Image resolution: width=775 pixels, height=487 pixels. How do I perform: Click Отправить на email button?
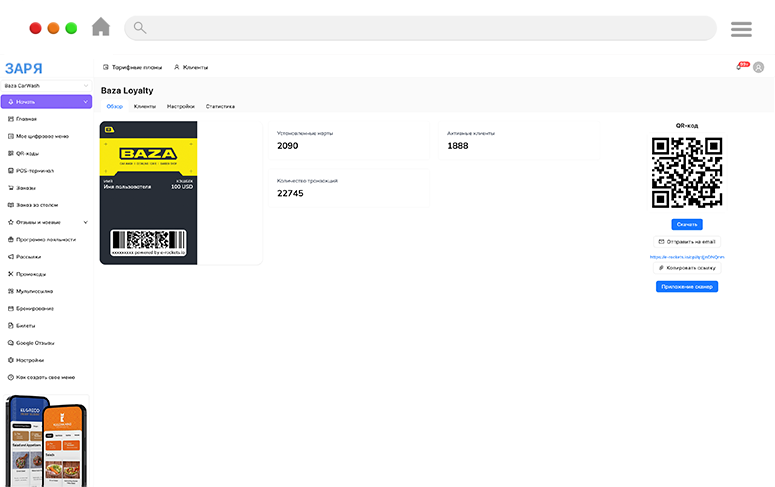(687, 242)
